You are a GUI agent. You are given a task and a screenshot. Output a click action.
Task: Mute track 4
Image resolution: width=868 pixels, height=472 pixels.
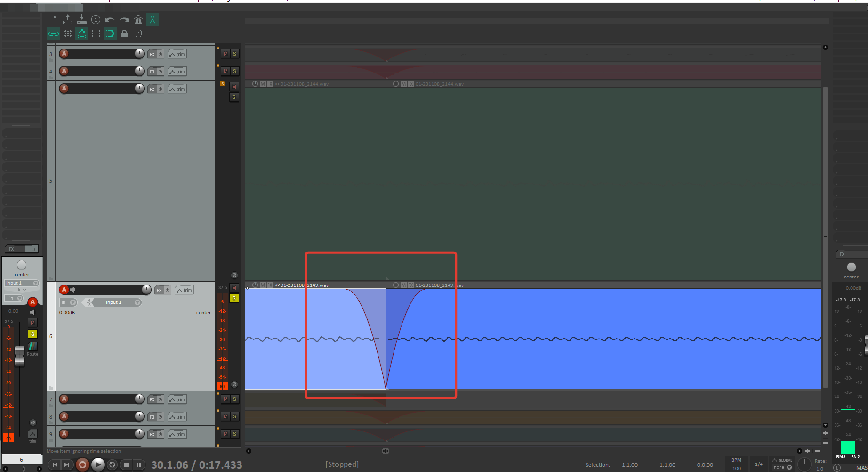click(225, 71)
